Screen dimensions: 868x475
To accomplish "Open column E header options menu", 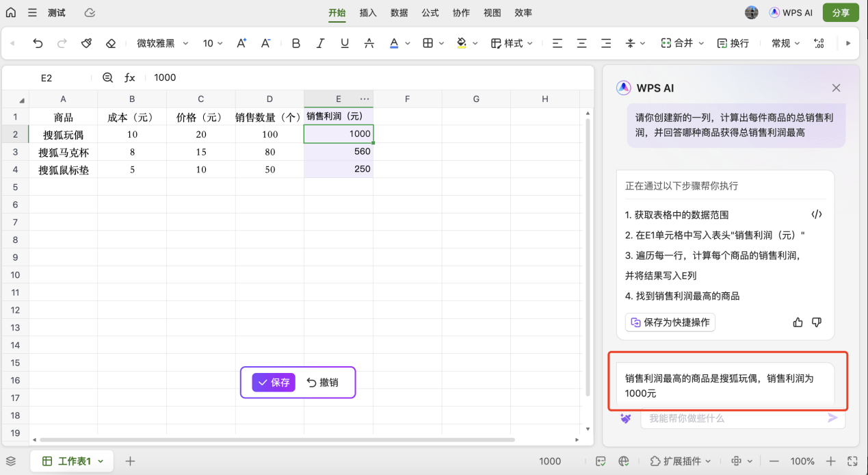I will [x=365, y=99].
